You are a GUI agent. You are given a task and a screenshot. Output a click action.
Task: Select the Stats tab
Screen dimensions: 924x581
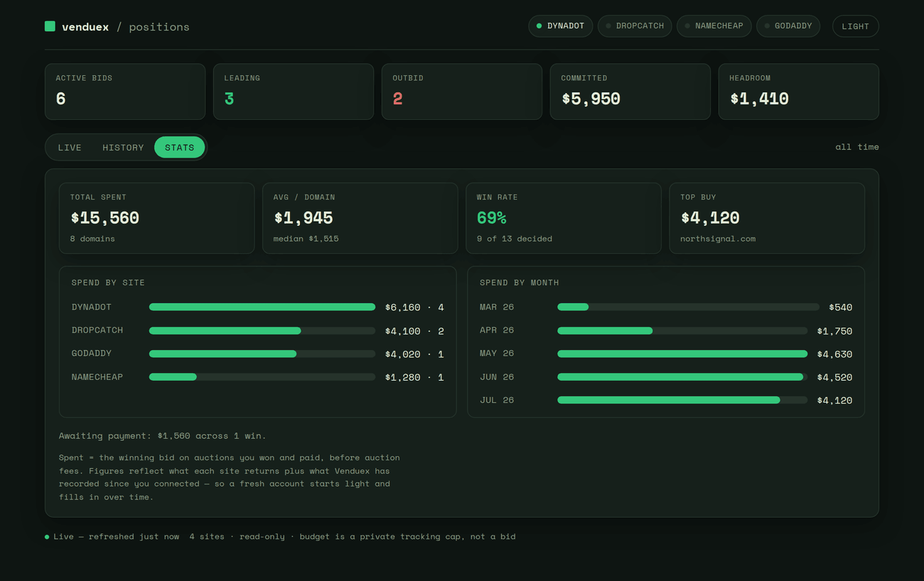[179, 148]
